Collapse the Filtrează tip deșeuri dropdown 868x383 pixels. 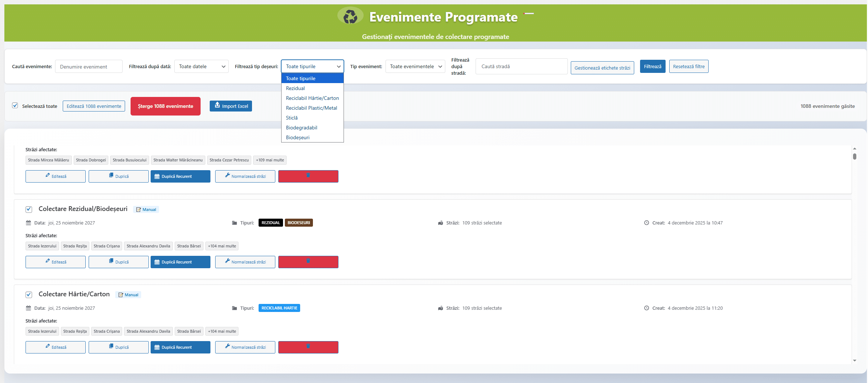pyautogui.click(x=312, y=66)
